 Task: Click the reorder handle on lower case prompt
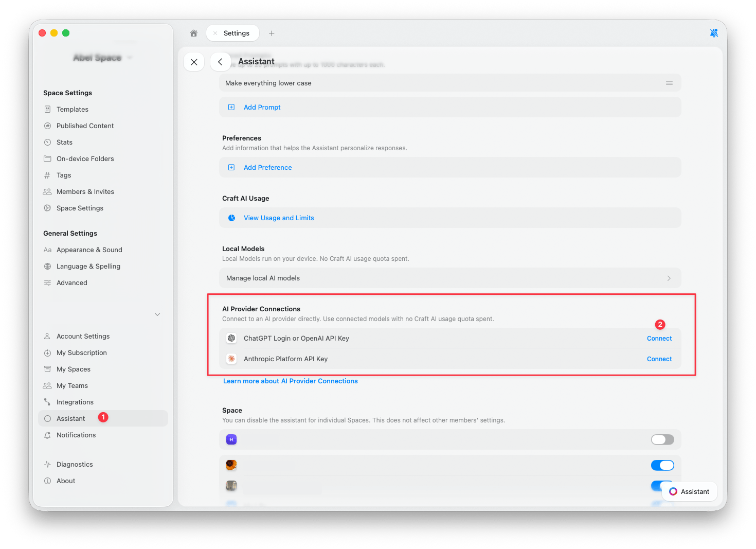(x=669, y=83)
